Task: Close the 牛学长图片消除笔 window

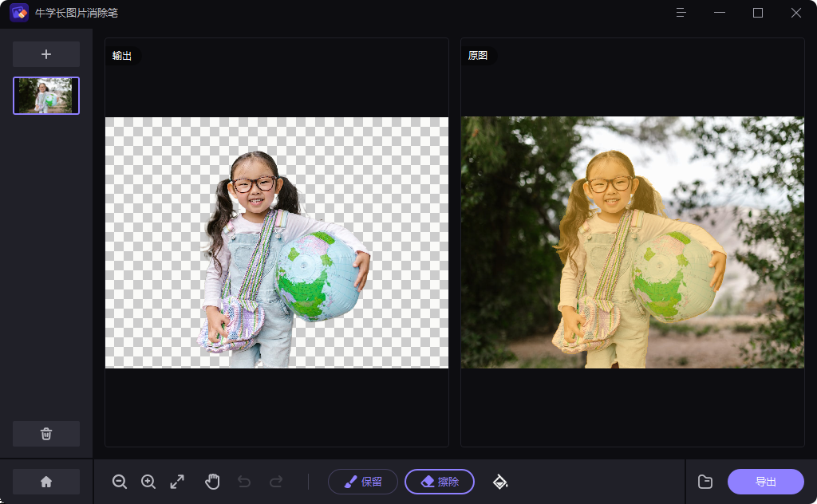Action: [795, 13]
